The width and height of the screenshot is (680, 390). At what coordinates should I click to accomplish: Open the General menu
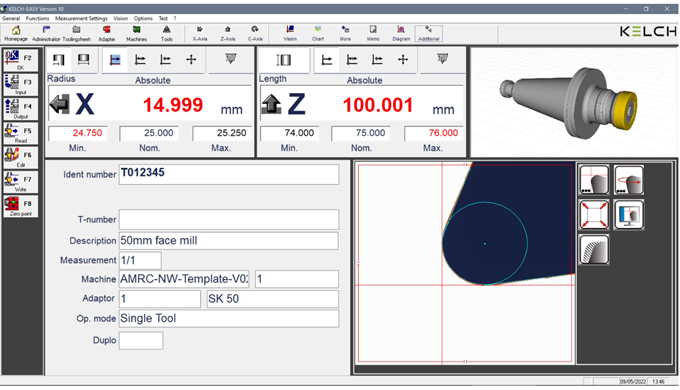(11, 18)
